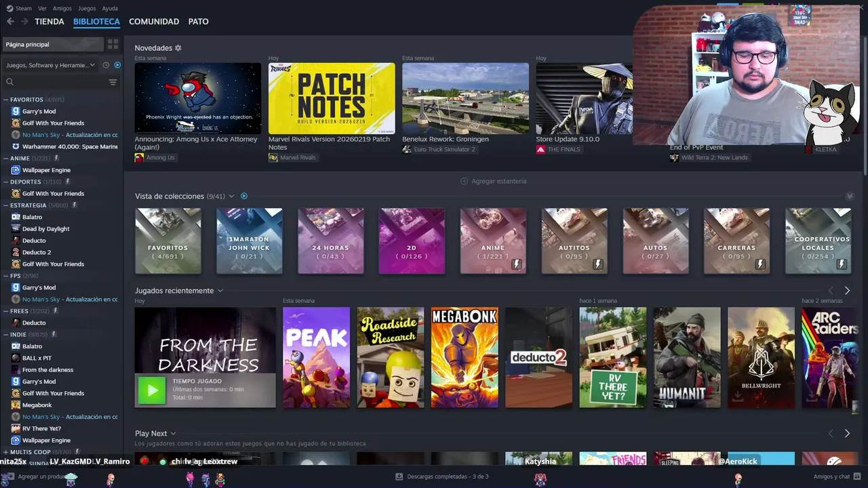Open Jugados recientemente dropdown

(220, 291)
